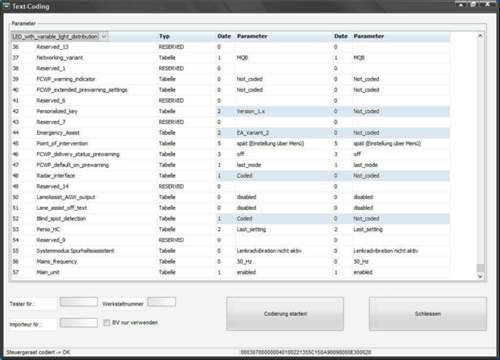Select the Emergency_Assist parameter row
The image size is (500, 360).
[230, 133]
